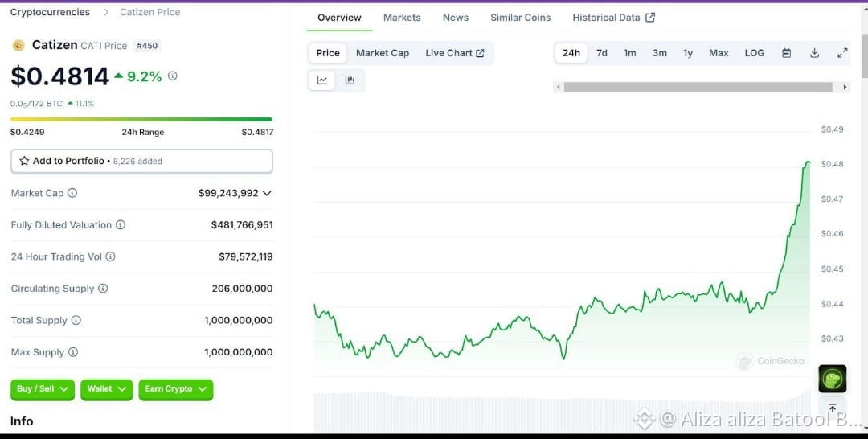The image size is (868, 439).
Task: Open the calendar date range icon
Action: [786, 53]
